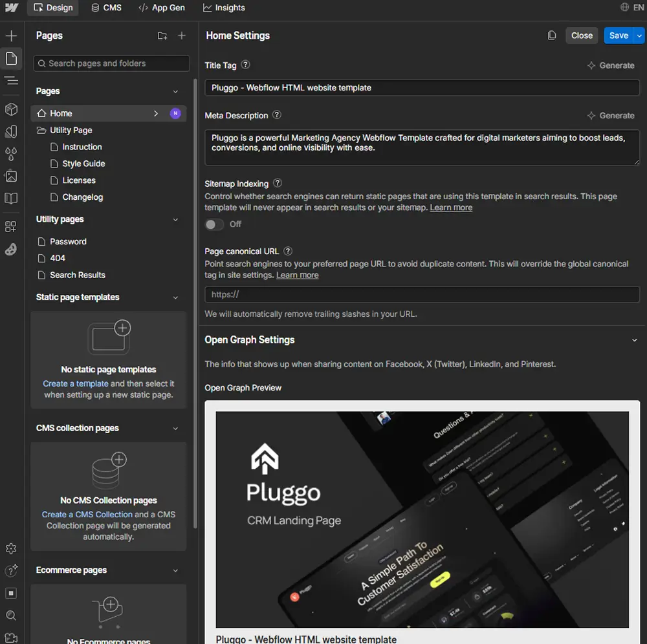Open the Variables panel
The image size is (647, 644).
[10, 154]
